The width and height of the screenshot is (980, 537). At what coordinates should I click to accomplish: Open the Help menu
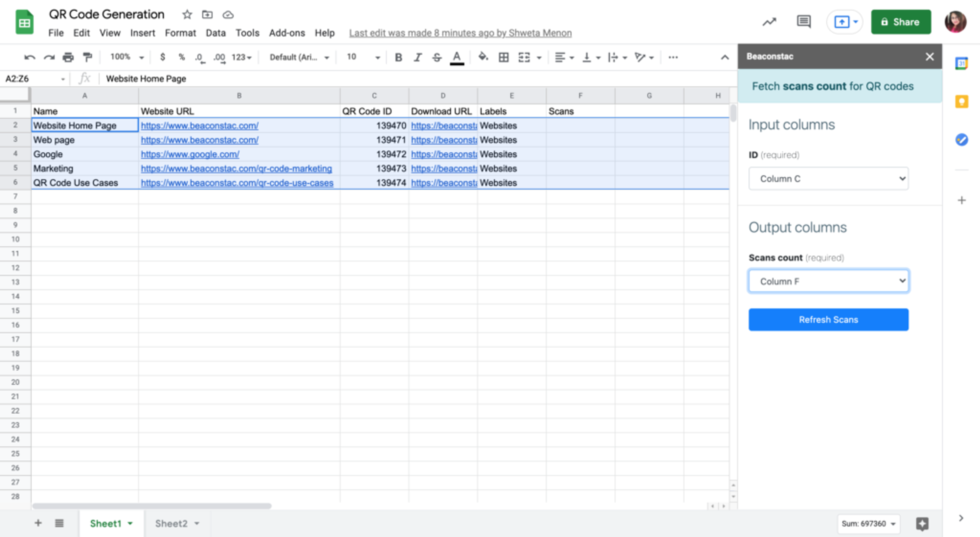point(325,33)
